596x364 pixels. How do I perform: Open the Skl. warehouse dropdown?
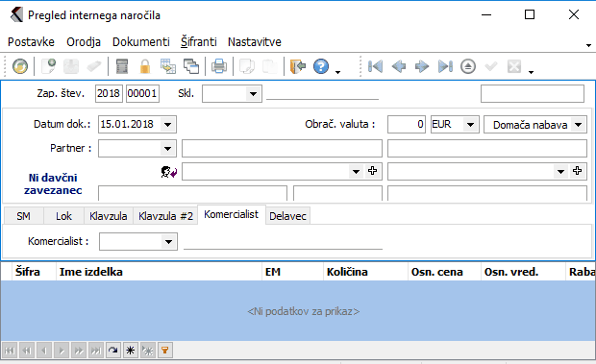(x=253, y=94)
